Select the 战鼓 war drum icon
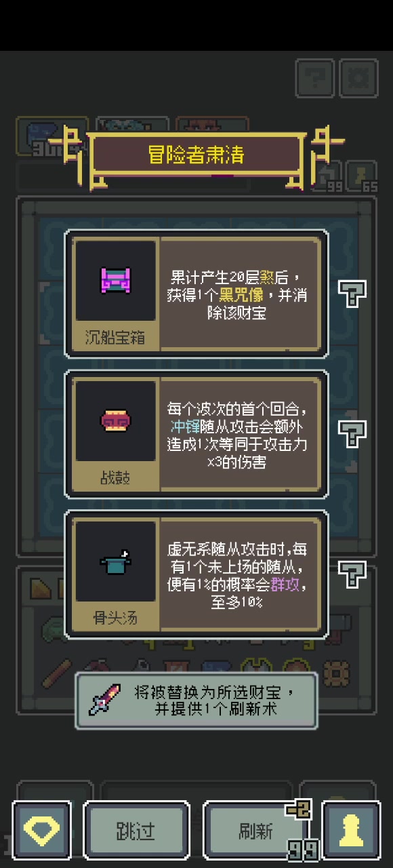 pos(115,421)
